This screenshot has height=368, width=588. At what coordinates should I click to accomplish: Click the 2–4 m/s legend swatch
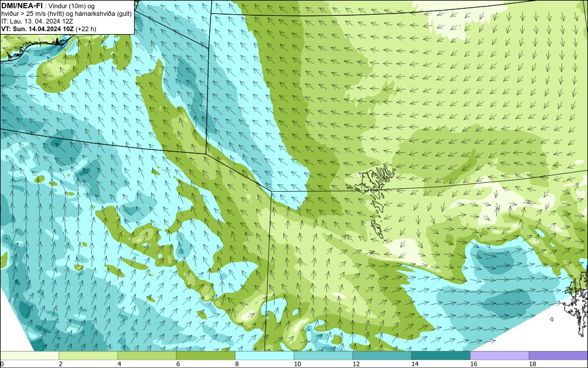click(88, 356)
